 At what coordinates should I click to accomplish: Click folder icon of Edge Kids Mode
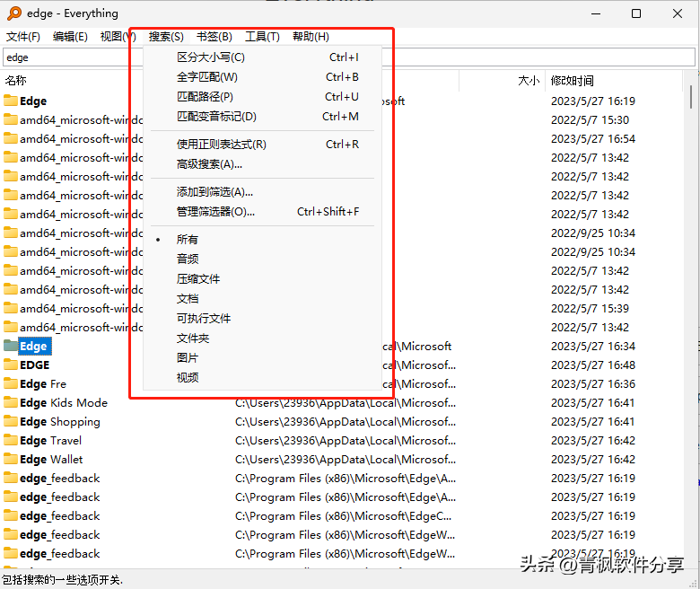pos(10,402)
